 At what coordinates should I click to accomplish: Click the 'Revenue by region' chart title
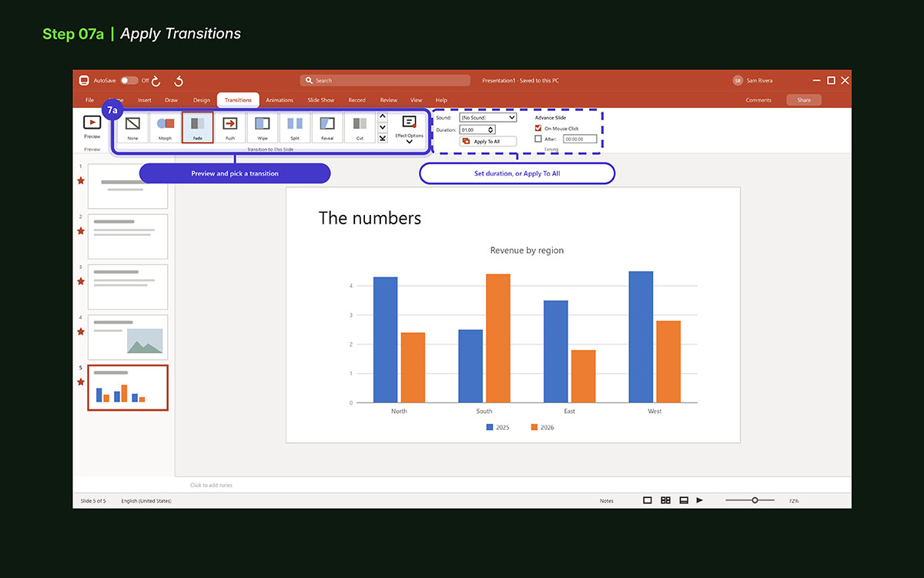[x=527, y=250]
